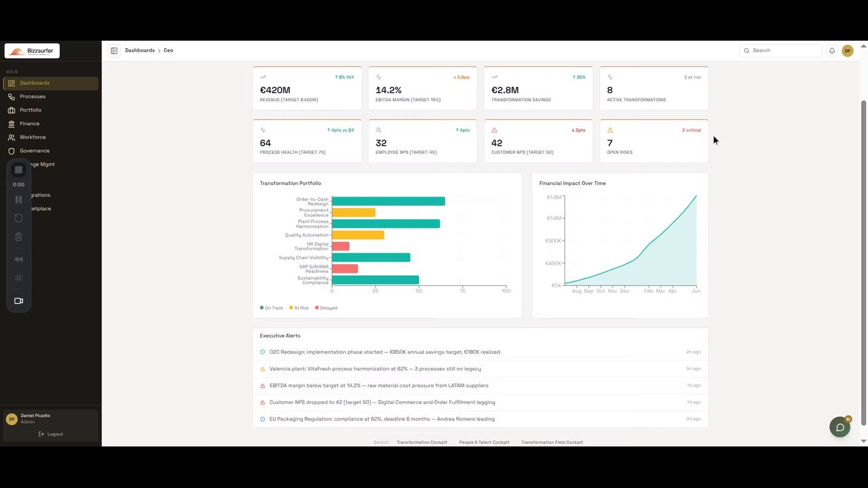Screen dimensions: 868x488
Task: Click the Dashboards breadcrumb
Action: point(140,50)
